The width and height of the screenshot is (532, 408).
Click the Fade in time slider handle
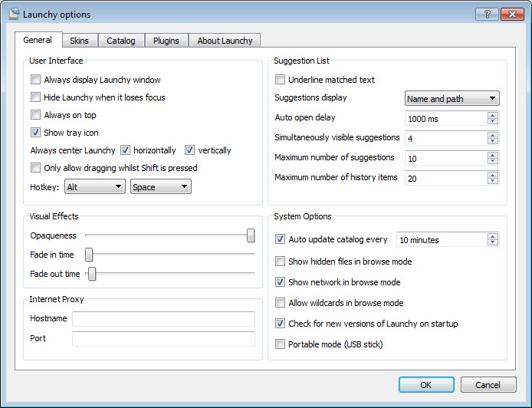coord(89,255)
